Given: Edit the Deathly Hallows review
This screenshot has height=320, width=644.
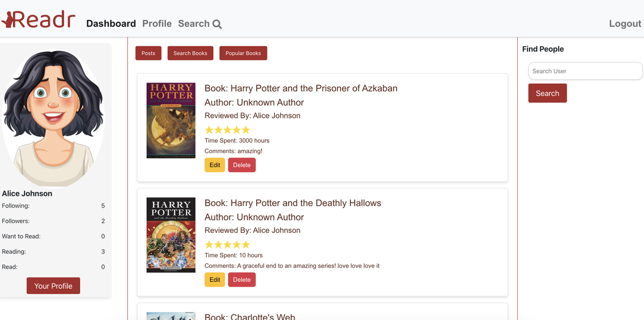Looking at the screenshot, I should 215,280.
